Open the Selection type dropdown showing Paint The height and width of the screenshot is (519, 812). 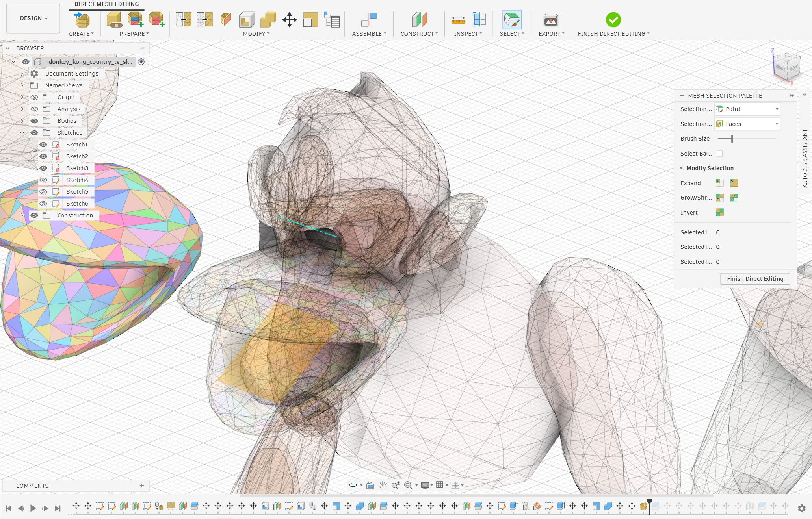coord(747,109)
